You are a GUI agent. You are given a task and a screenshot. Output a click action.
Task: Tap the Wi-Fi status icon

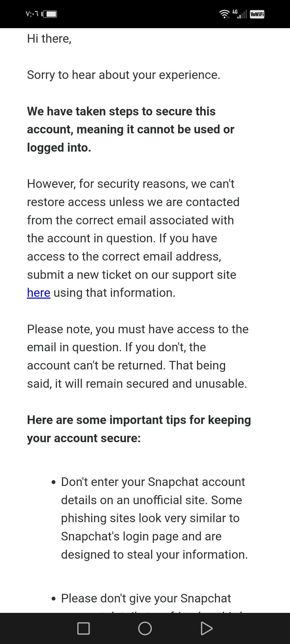[224, 14]
